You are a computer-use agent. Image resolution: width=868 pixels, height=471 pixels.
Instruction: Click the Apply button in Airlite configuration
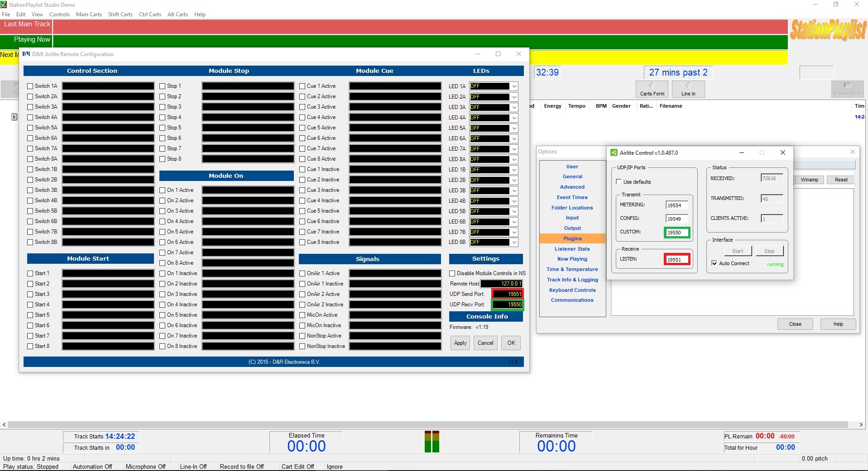tap(460, 343)
